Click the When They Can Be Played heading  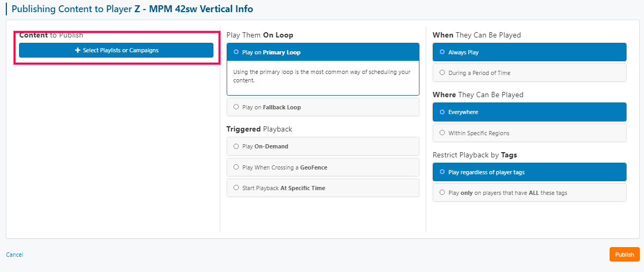coord(477,35)
